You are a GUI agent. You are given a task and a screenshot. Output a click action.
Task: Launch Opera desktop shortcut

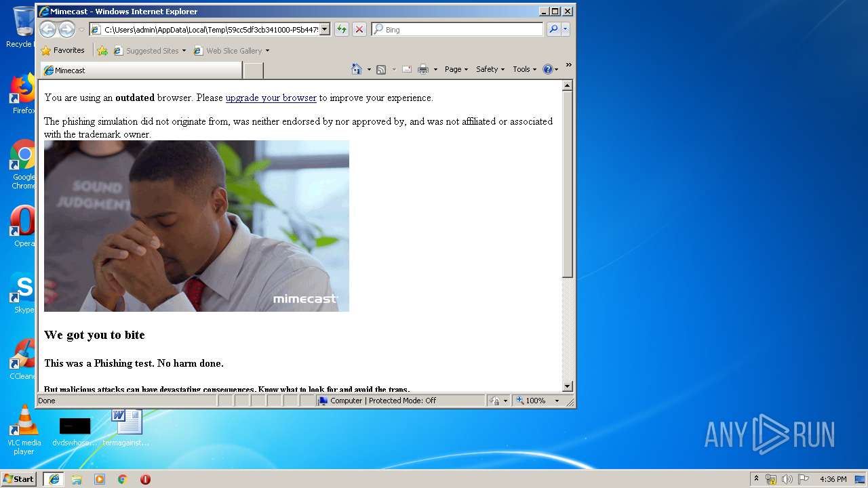pos(23,226)
